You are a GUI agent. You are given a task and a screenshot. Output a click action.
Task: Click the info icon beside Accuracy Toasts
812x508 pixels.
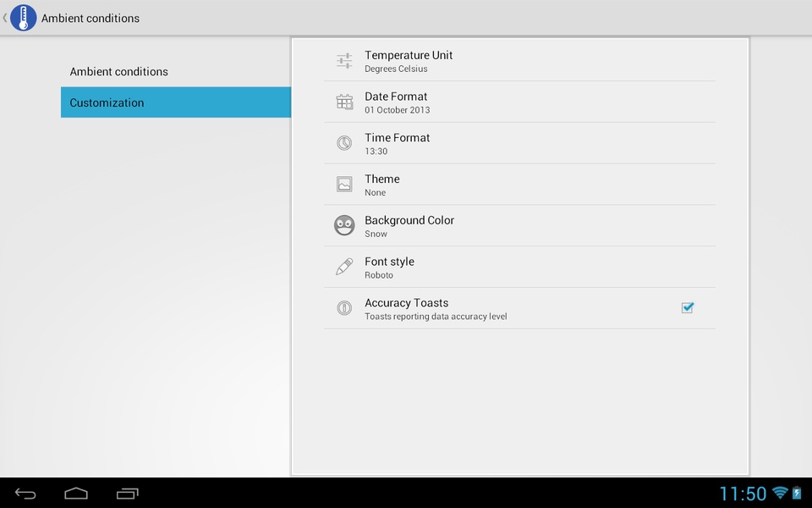pos(344,308)
